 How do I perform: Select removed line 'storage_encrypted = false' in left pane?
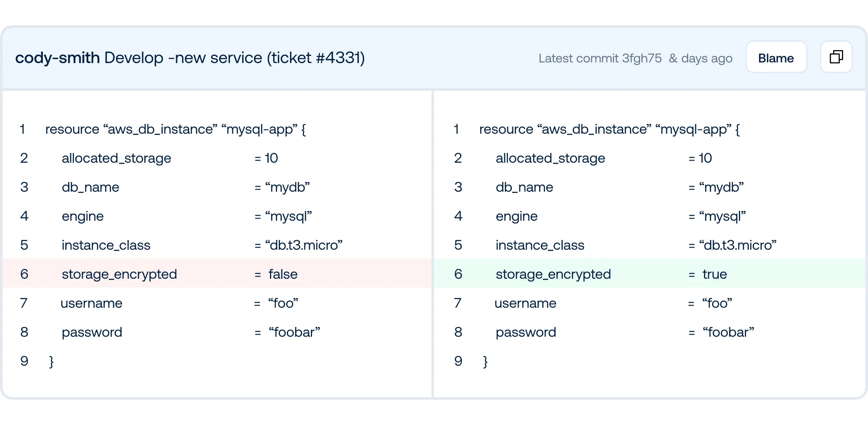point(217,273)
